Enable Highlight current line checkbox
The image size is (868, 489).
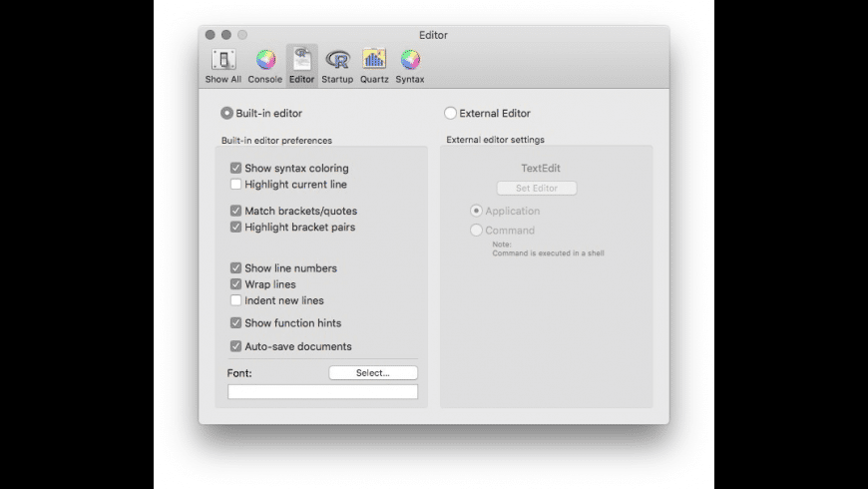(x=235, y=184)
